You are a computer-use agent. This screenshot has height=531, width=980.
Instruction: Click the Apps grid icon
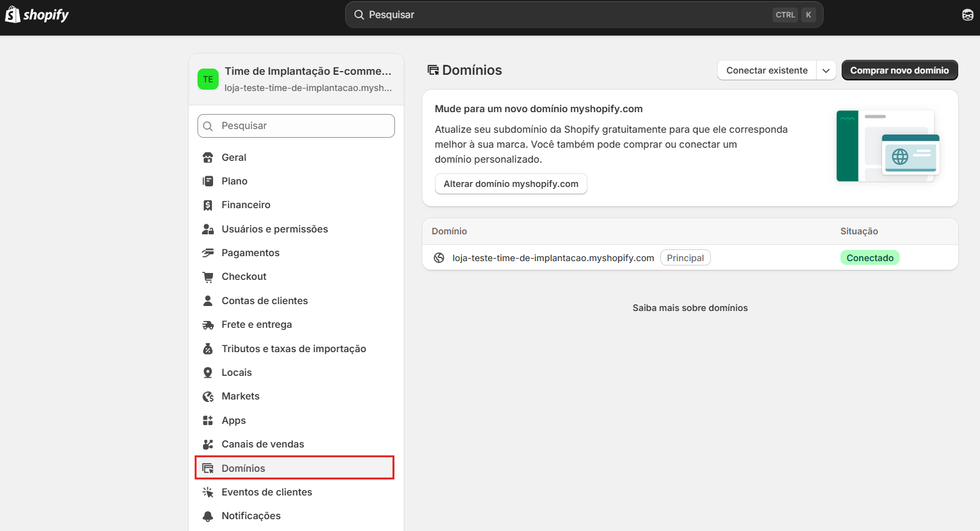pos(208,421)
